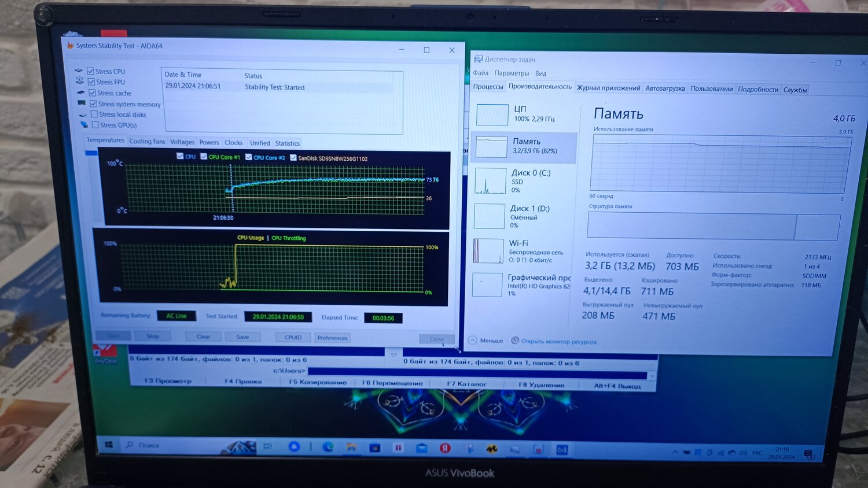Click F3 Просмотр in file manager
Image resolution: width=868 pixels, height=488 pixels.
coord(168,380)
